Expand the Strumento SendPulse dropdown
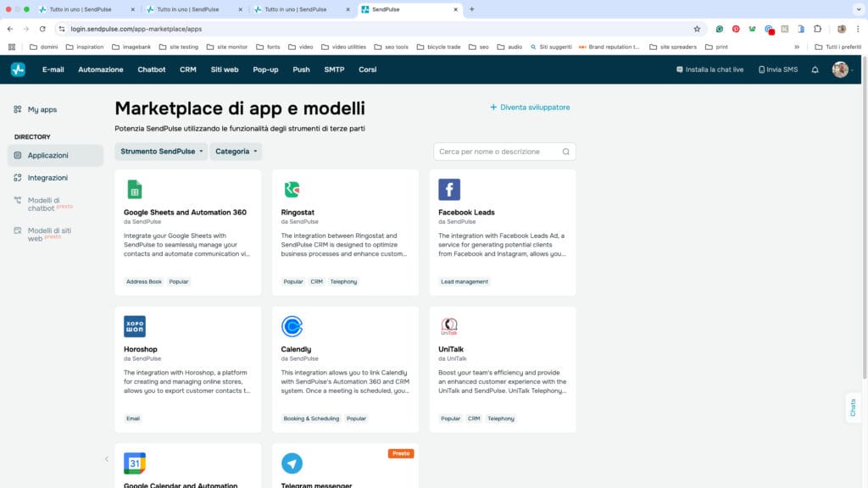This screenshot has width=868, height=488. (x=162, y=152)
